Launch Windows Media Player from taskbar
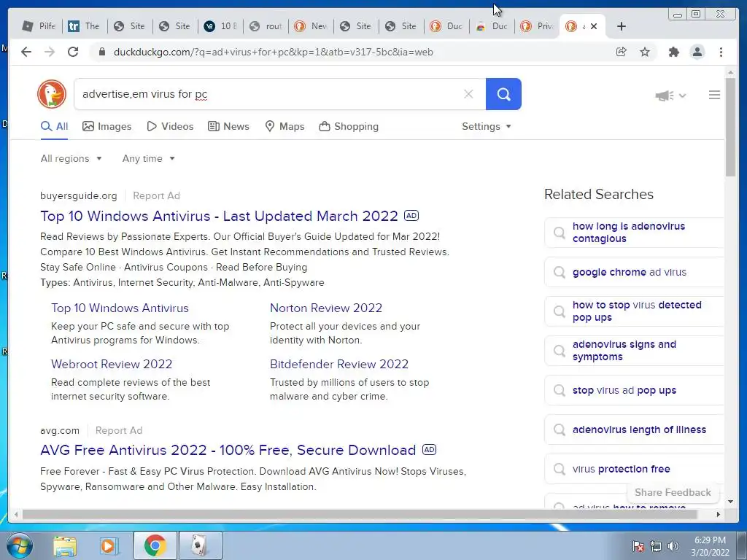 pos(108,545)
